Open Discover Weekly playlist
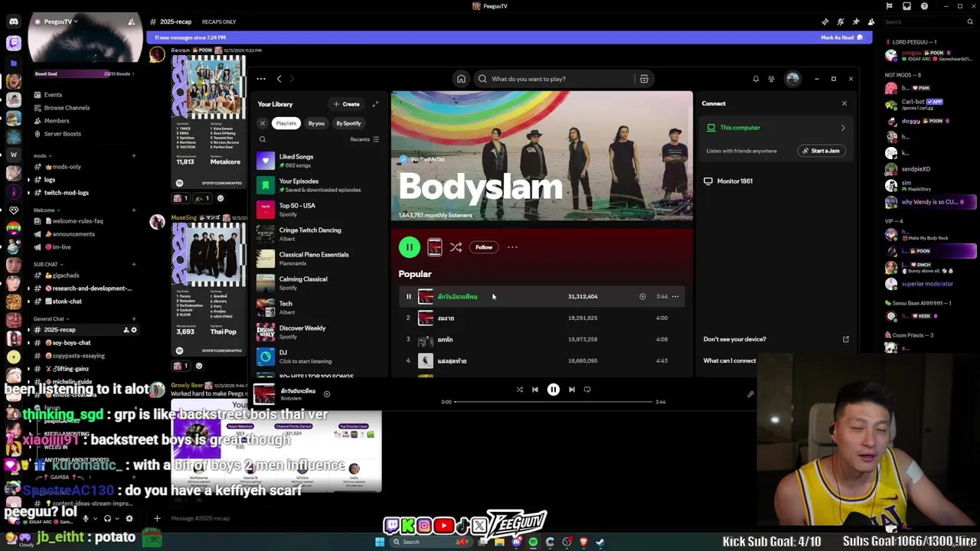Screen dimensions: 980x551 click(x=319, y=332)
